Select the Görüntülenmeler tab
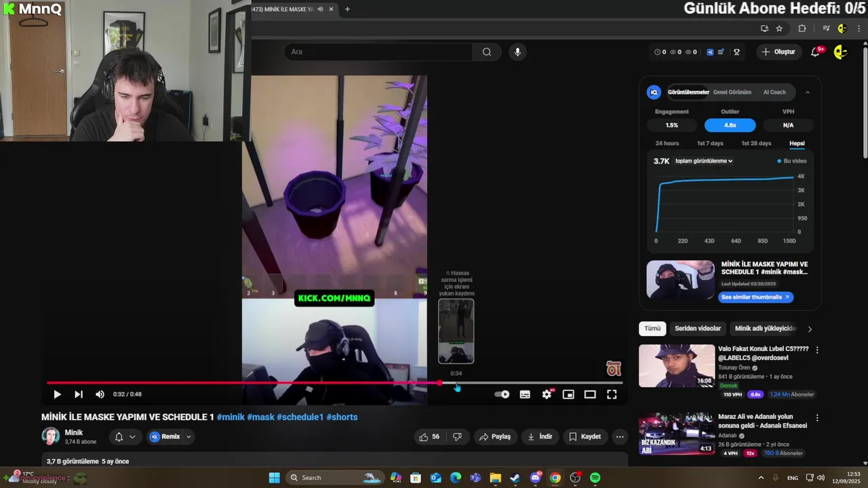Viewport: 868px width, 488px height. [688, 92]
